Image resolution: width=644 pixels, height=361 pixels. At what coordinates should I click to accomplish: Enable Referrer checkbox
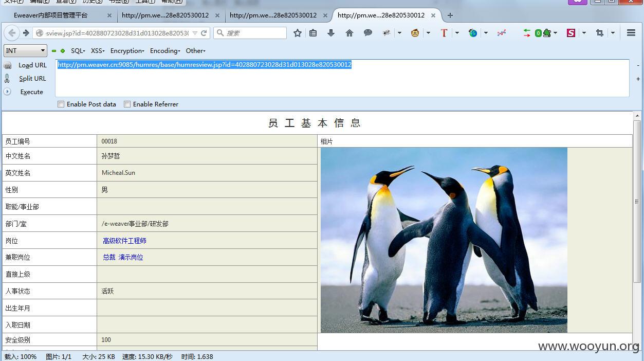coord(127,104)
